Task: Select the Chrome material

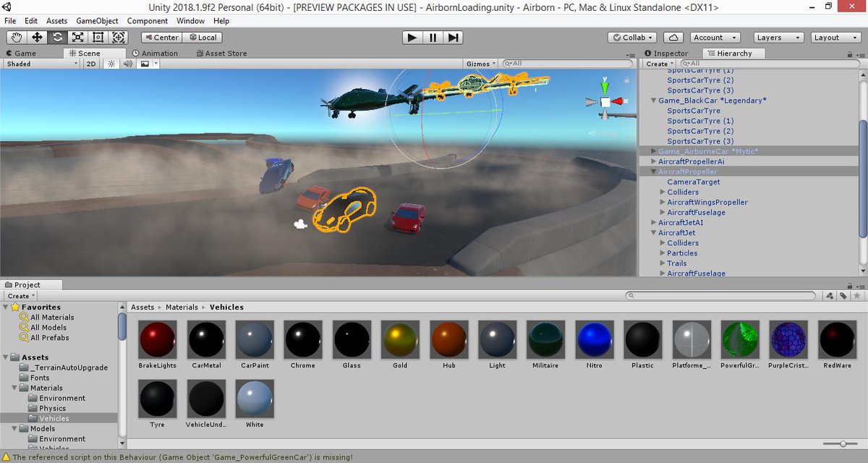Action: 303,339
